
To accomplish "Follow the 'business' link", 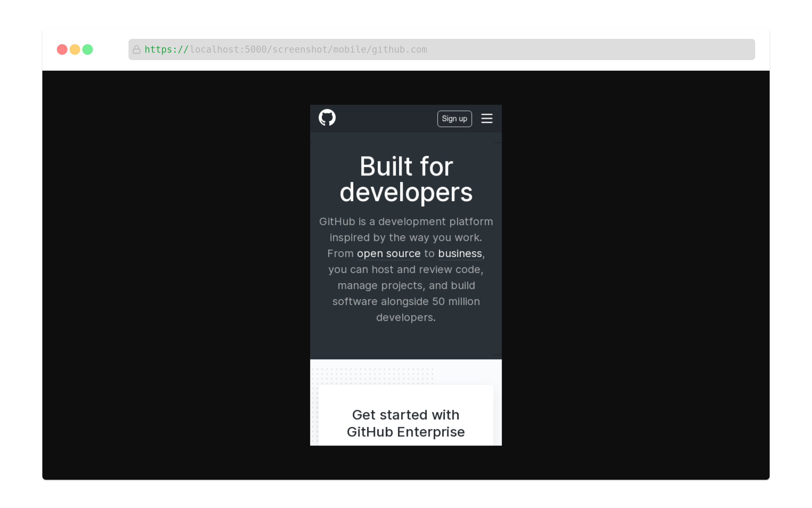I will click(460, 254).
